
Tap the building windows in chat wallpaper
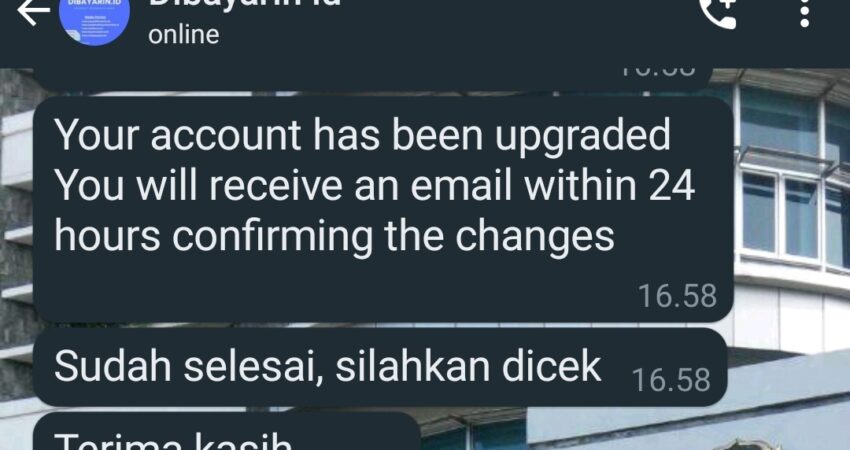tap(793, 179)
